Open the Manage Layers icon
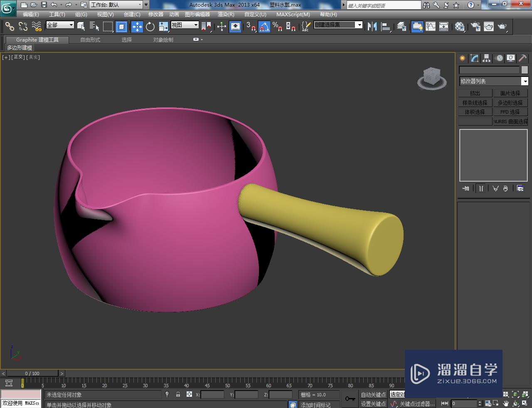The image size is (532, 408). (401, 27)
